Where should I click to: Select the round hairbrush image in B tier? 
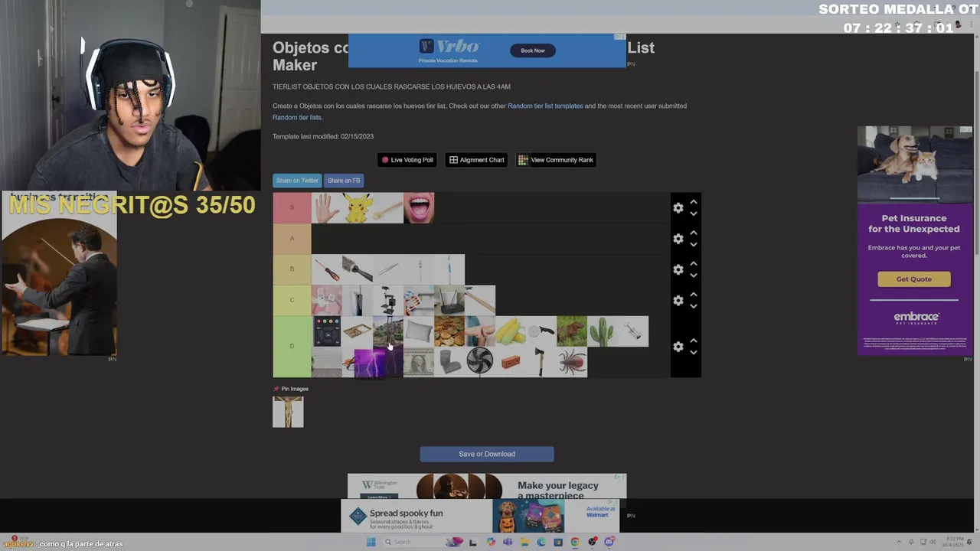358,269
